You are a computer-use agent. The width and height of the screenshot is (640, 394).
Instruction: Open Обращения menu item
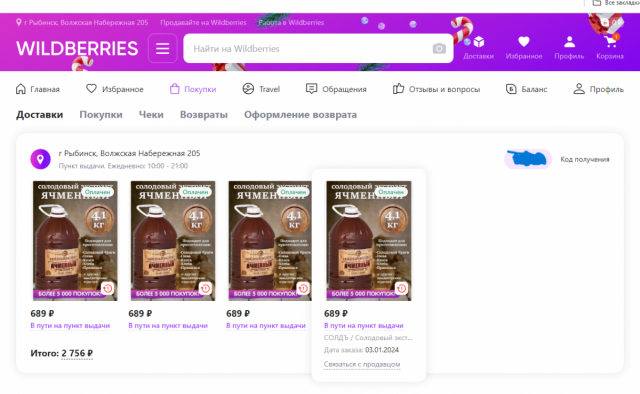point(336,89)
